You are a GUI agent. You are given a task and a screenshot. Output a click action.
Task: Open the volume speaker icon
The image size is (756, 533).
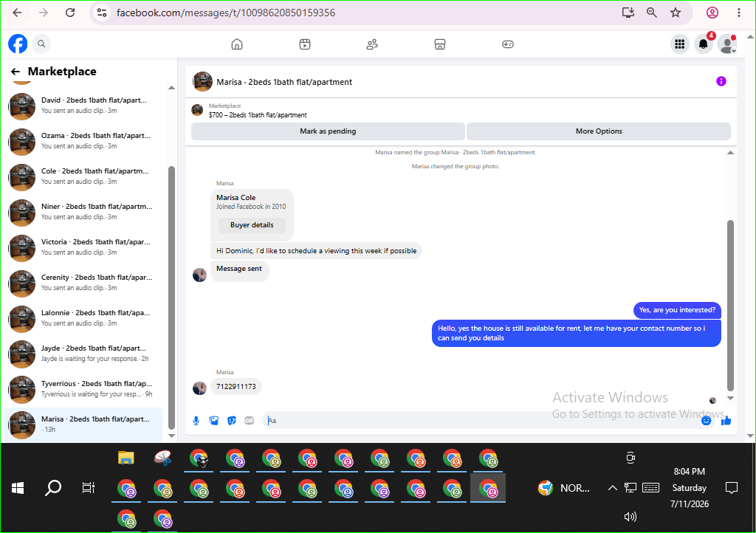click(630, 517)
